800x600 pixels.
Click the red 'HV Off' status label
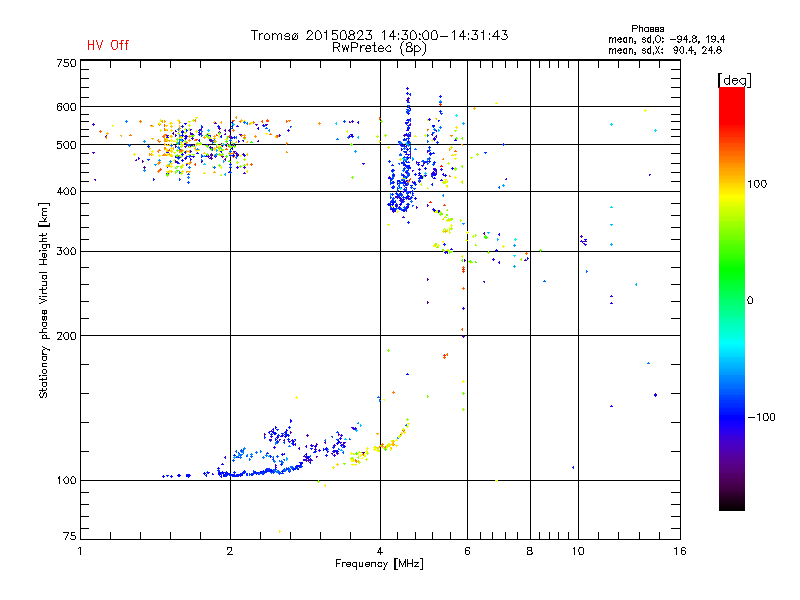click(x=108, y=45)
